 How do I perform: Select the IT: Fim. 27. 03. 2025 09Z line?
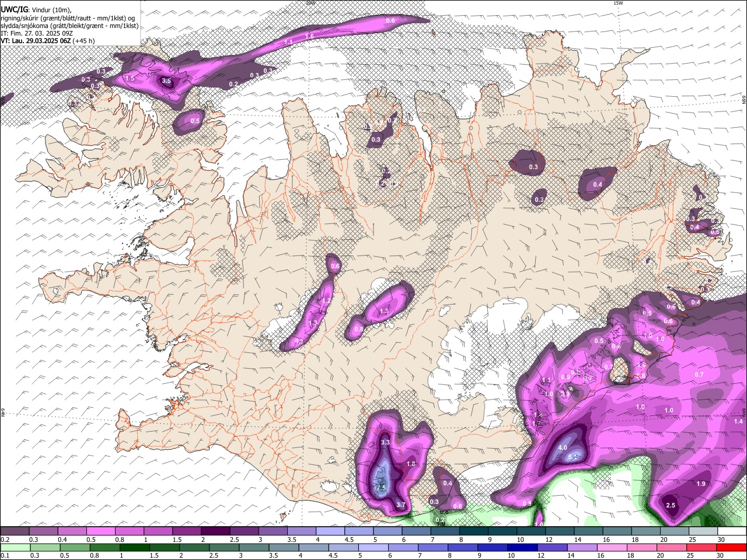pyautogui.click(x=36, y=33)
